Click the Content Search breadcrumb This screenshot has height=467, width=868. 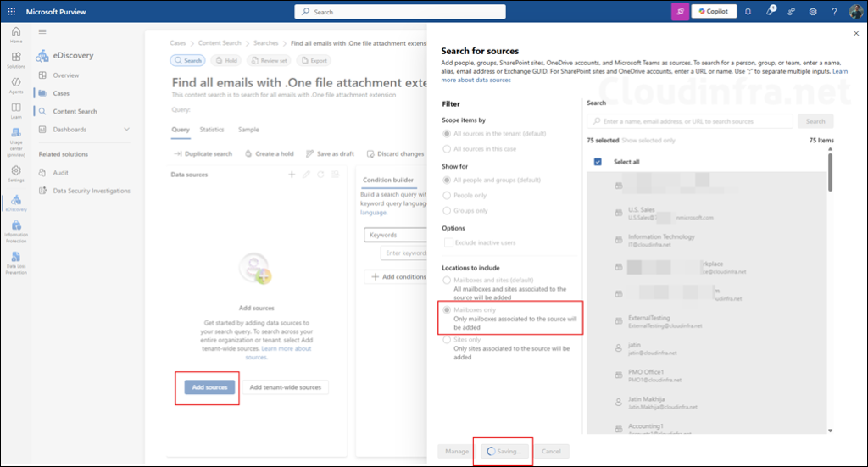pyautogui.click(x=220, y=43)
